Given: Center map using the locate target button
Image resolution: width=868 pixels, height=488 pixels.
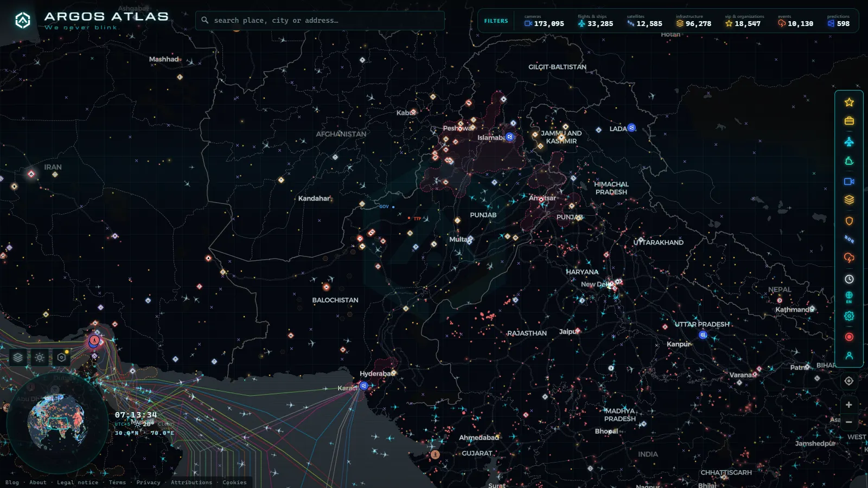Looking at the screenshot, I should point(849,381).
